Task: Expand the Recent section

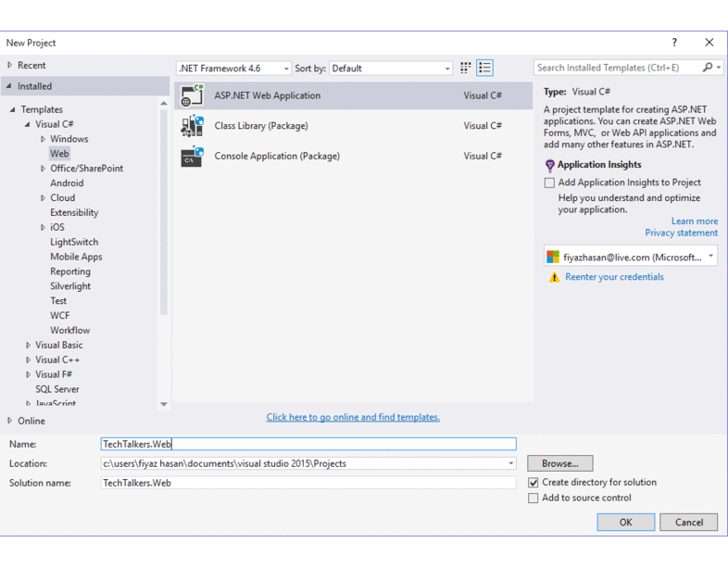Action: pyautogui.click(x=10, y=65)
